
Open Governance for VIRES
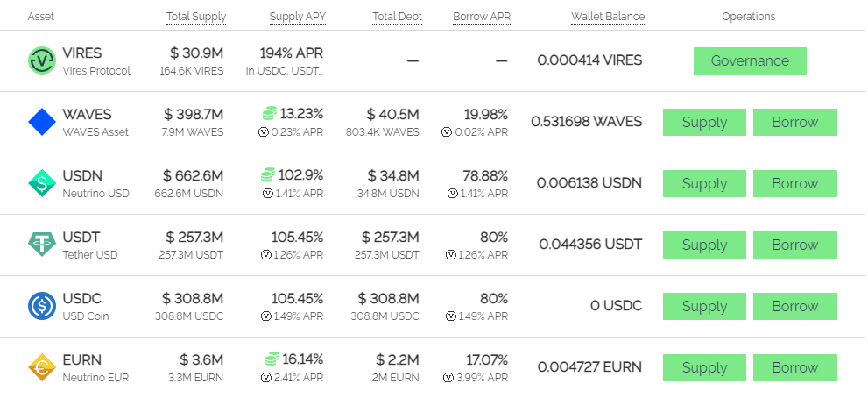click(750, 61)
